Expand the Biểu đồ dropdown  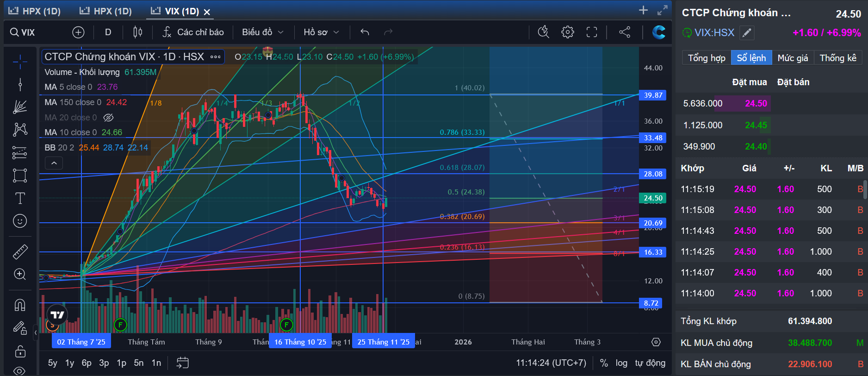point(262,32)
